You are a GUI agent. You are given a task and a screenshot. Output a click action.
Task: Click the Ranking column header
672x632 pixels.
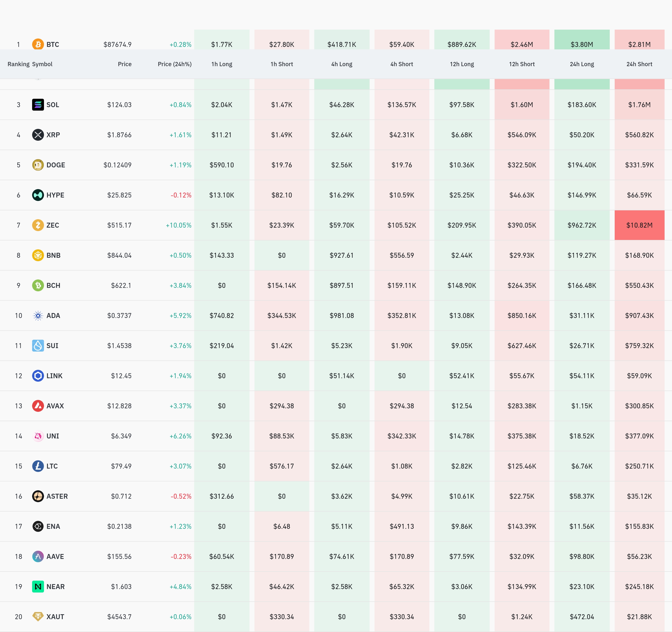(18, 64)
